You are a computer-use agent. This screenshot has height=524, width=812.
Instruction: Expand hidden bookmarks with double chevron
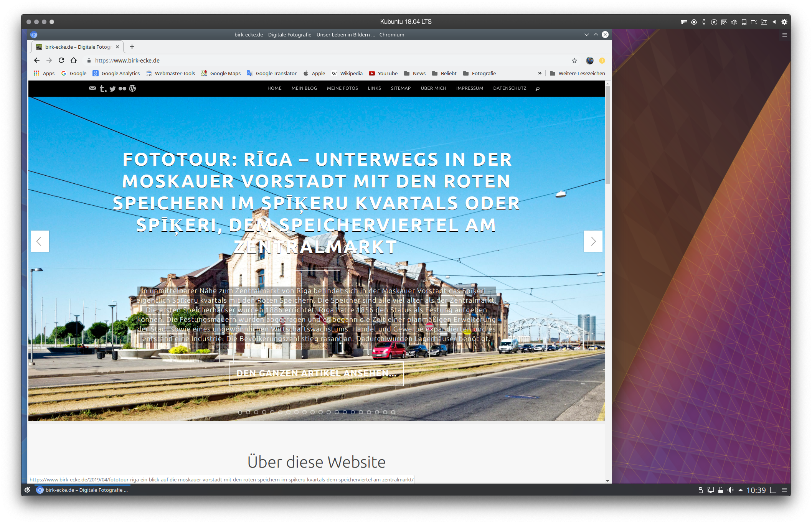(x=540, y=73)
